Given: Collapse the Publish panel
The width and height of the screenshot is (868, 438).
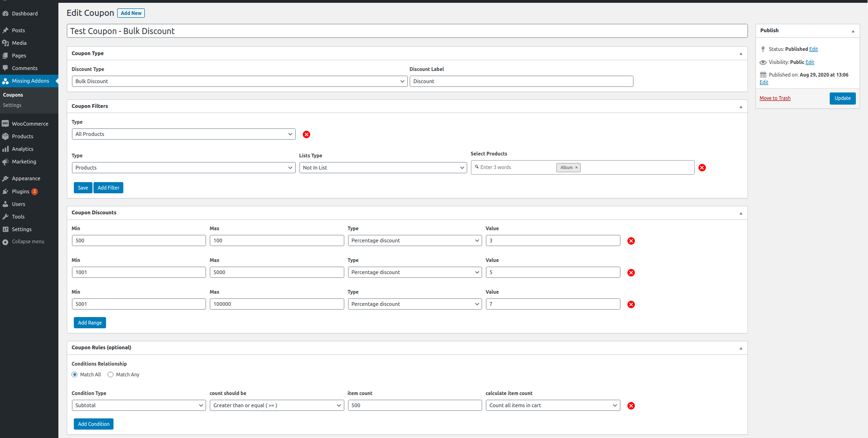Looking at the screenshot, I should point(853,31).
